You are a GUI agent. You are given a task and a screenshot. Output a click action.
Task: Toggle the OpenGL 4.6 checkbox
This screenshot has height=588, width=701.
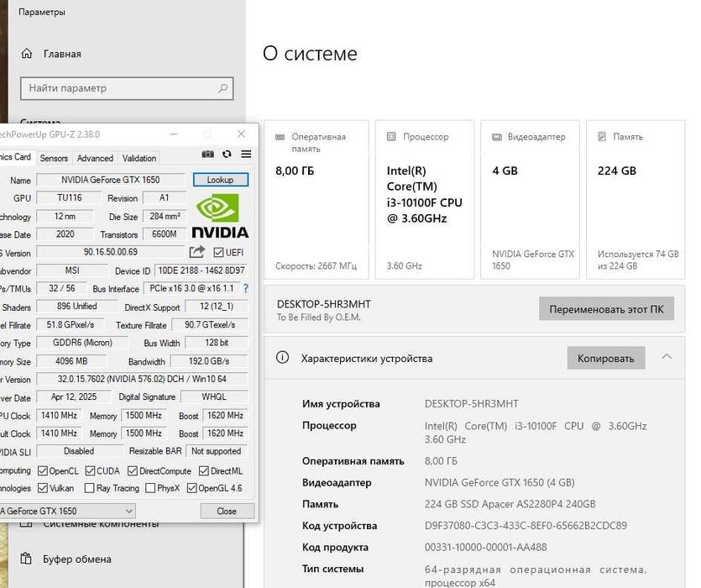(x=191, y=488)
